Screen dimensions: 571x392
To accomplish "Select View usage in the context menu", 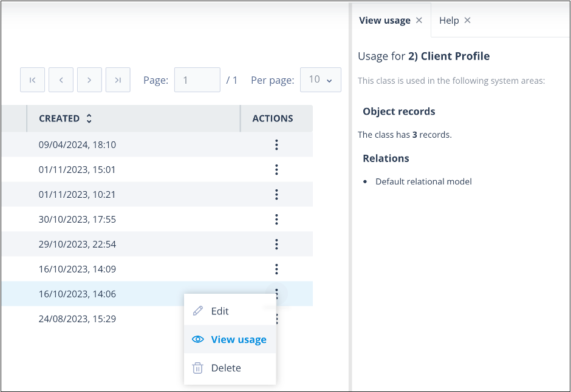I will click(x=230, y=339).
